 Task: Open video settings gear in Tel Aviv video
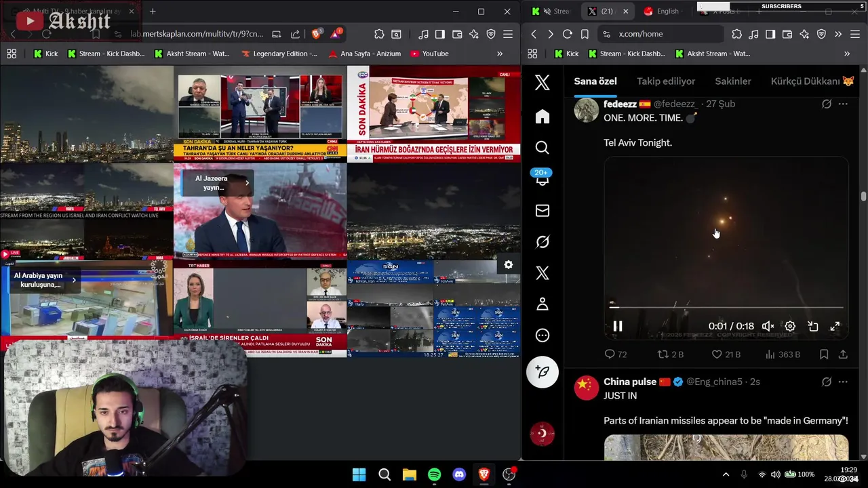point(790,326)
